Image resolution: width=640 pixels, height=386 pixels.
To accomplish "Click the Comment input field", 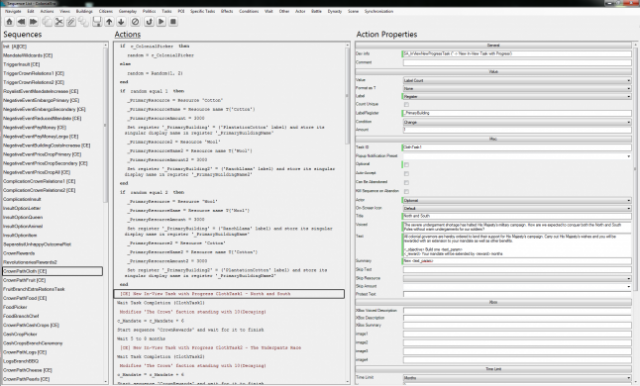I will click(517, 62).
